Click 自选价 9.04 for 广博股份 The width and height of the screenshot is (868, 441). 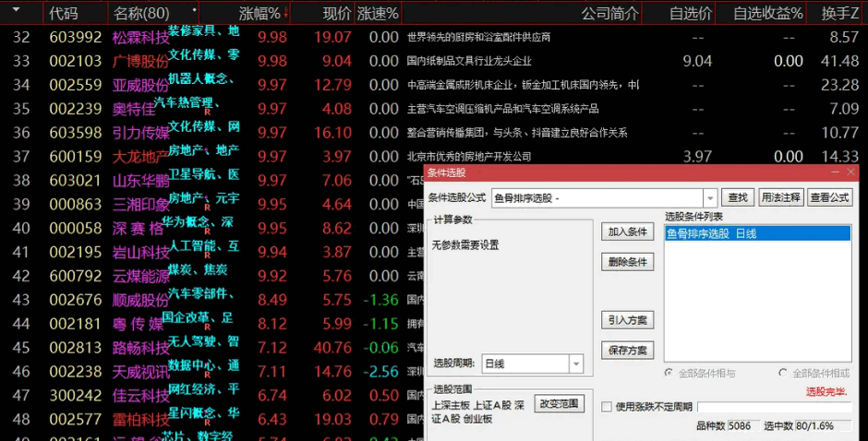pos(697,61)
